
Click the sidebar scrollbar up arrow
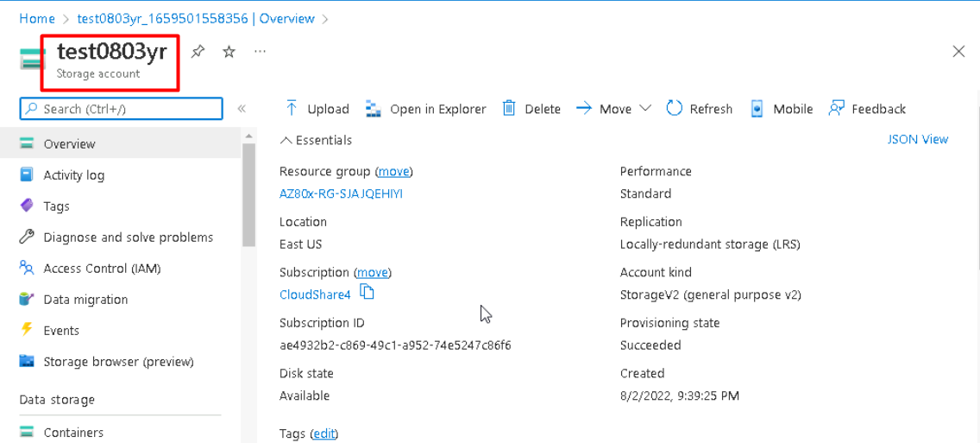(248, 136)
